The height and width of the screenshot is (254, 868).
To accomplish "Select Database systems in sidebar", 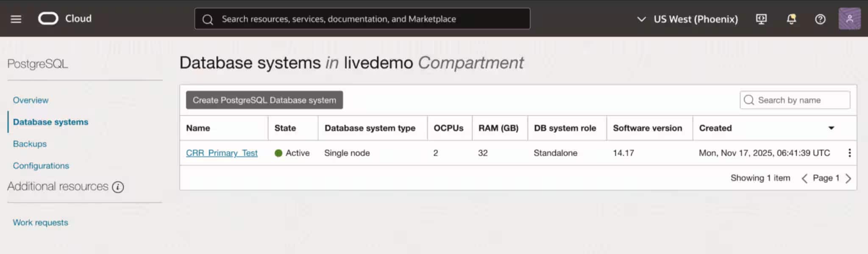I will [x=50, y=122].
